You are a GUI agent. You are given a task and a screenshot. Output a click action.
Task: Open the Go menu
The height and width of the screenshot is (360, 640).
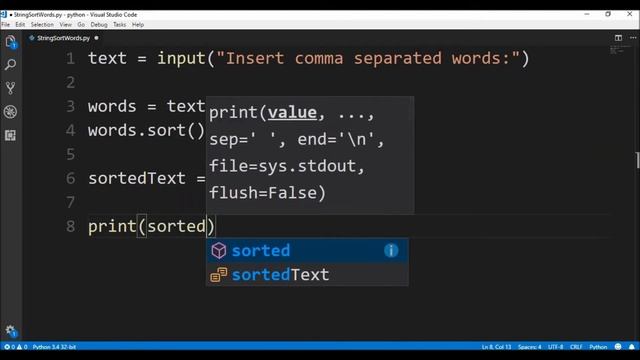pos(81,24)
